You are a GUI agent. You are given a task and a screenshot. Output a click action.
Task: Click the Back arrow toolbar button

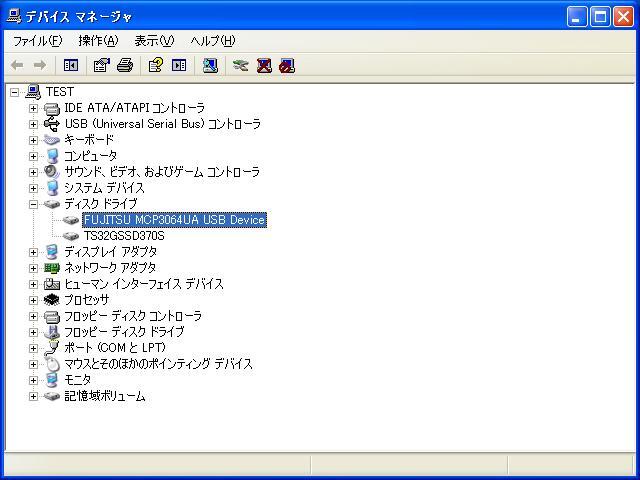click(x=17, y=65)
